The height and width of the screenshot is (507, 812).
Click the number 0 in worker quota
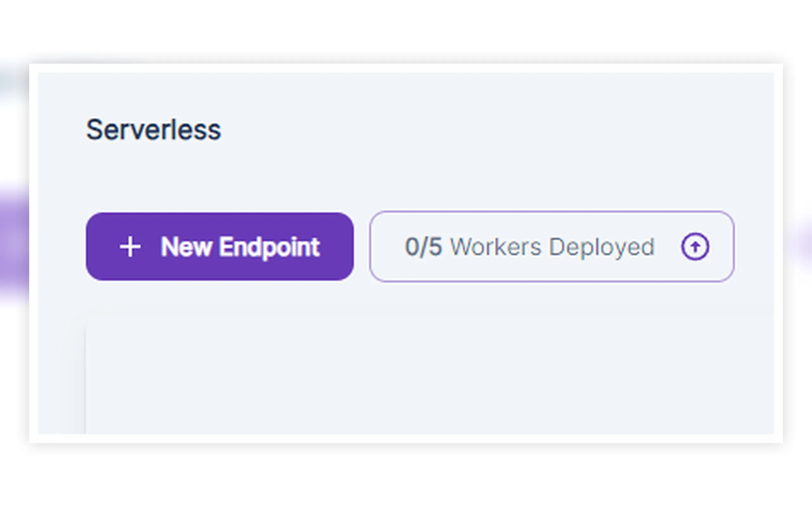tap(411, 247)
